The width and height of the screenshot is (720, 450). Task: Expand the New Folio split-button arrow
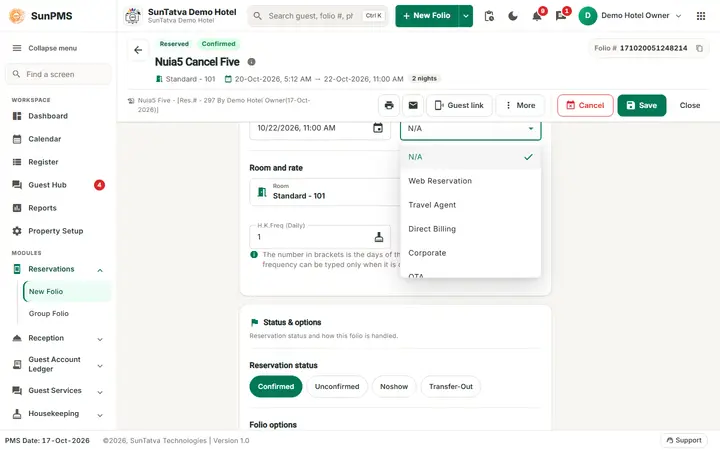tap(466, 16)
